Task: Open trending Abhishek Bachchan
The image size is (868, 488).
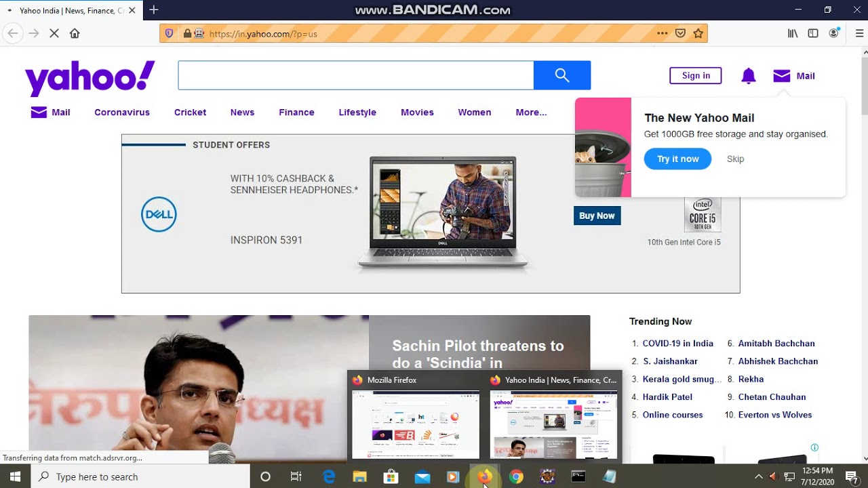Action: [x=778, y=361]
